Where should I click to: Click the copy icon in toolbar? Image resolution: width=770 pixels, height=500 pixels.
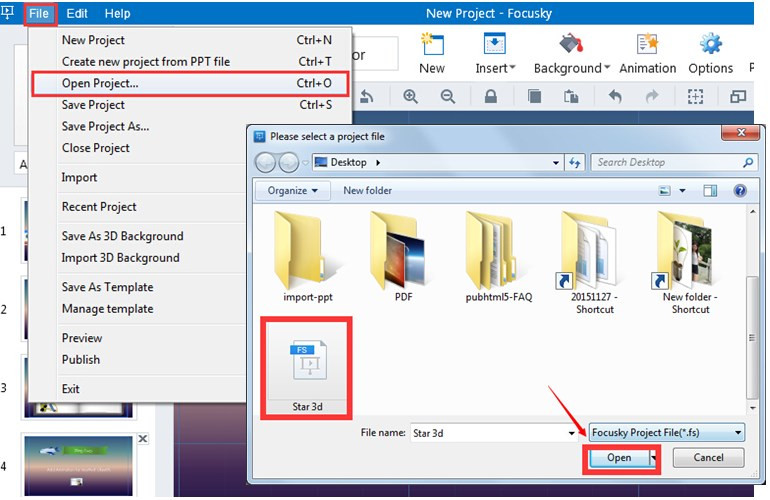534,96
